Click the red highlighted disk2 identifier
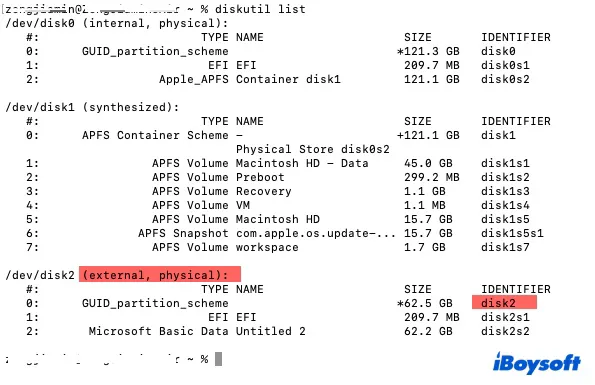Image resolution: width=595 pixels, height=385 pixels. pyautogui.click(x=504, y=303)
